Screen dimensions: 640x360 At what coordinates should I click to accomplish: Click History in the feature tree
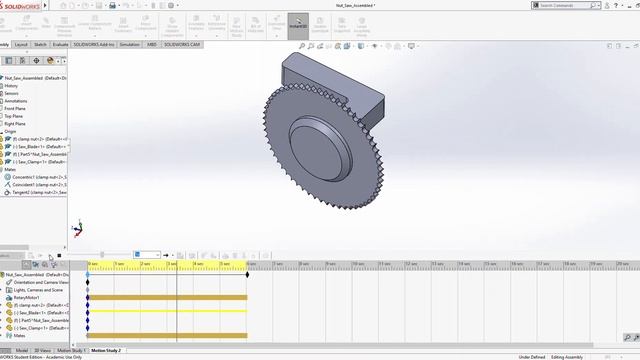click(x=11, y=86)
